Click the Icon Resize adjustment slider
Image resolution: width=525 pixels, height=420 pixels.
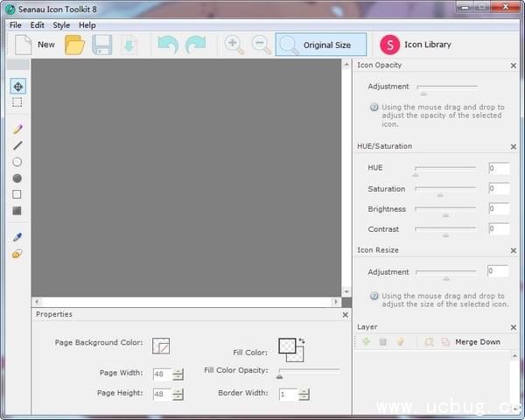(x=446, y=274)
